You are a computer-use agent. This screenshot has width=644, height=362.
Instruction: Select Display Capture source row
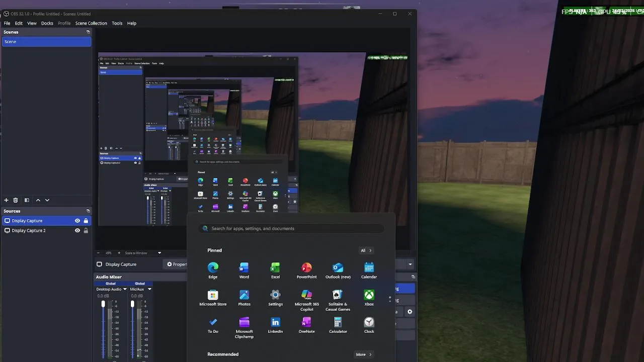[x=46, y=221]
